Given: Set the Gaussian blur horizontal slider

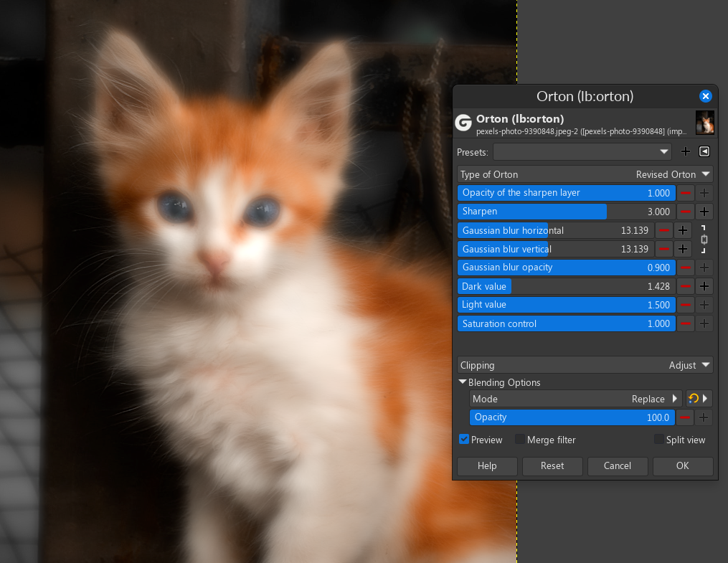Looking at the screenshot, I should pyautogui.click(x=556, y=230).
